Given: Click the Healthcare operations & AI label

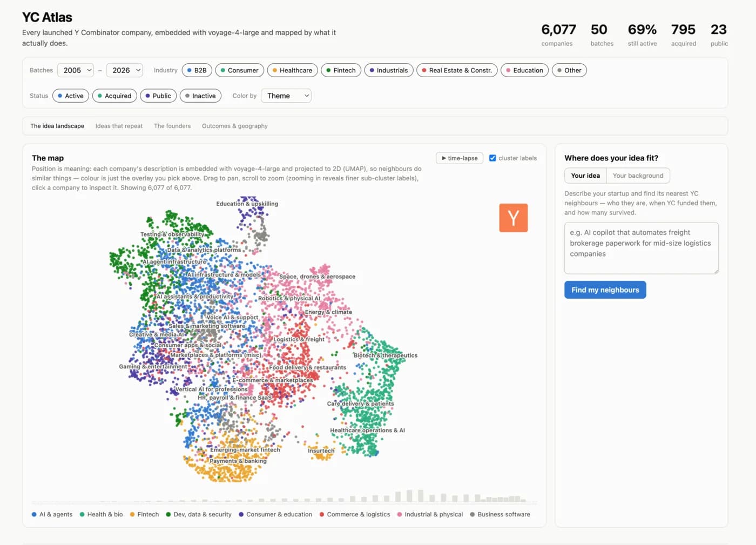Looking at the screenshot, I should point(367,430).
